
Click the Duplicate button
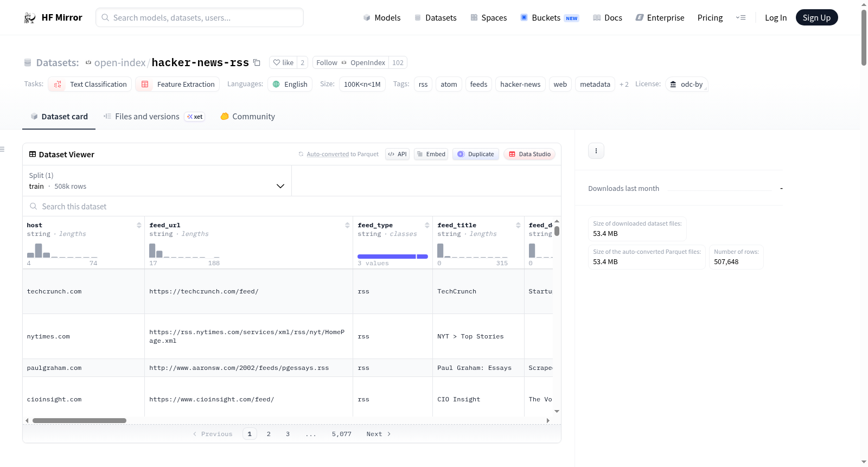tap(476, 154)
